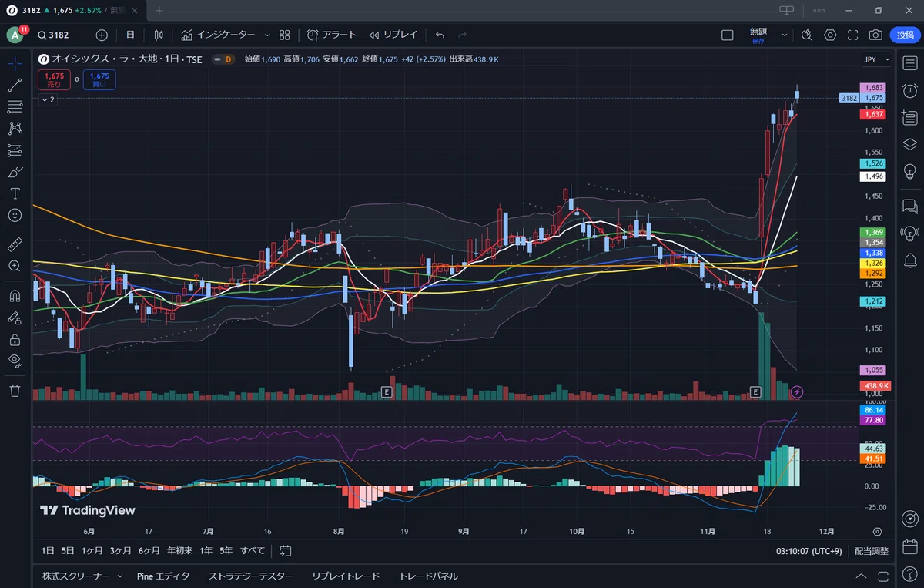Image resolution: width=924 pixels, height=588 pixels.
Task: Toggle hide all drawings eye icon
Action: [x=15, y=360]
